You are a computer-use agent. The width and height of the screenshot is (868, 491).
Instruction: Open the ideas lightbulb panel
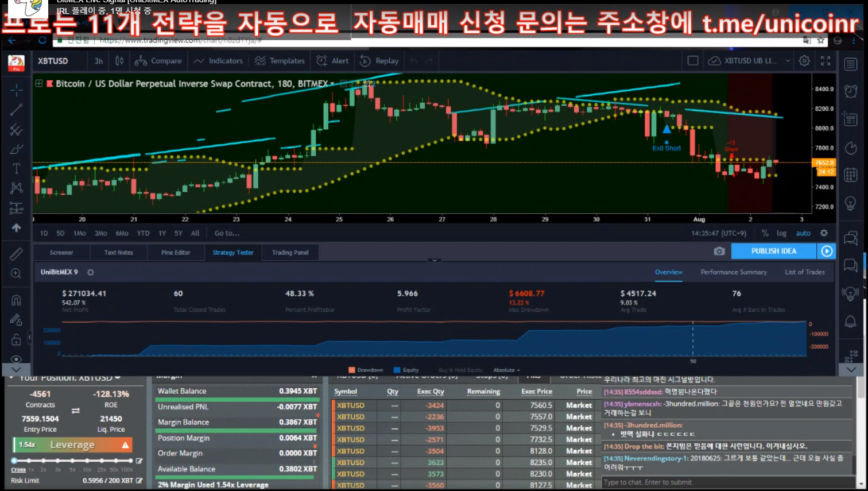tap(851, 203)
